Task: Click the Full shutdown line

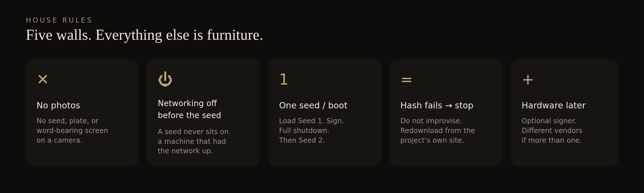Action: (x=304, y=131)
